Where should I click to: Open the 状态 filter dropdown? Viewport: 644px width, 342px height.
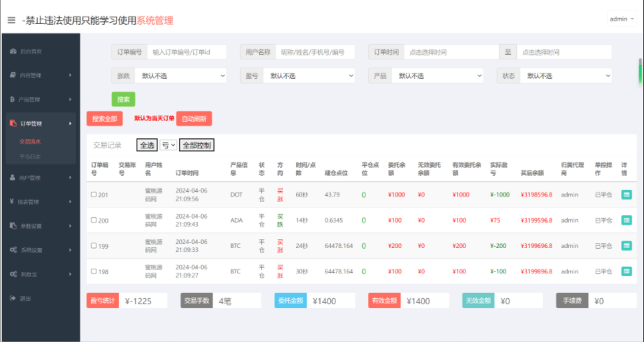click(x=566, y=76)
